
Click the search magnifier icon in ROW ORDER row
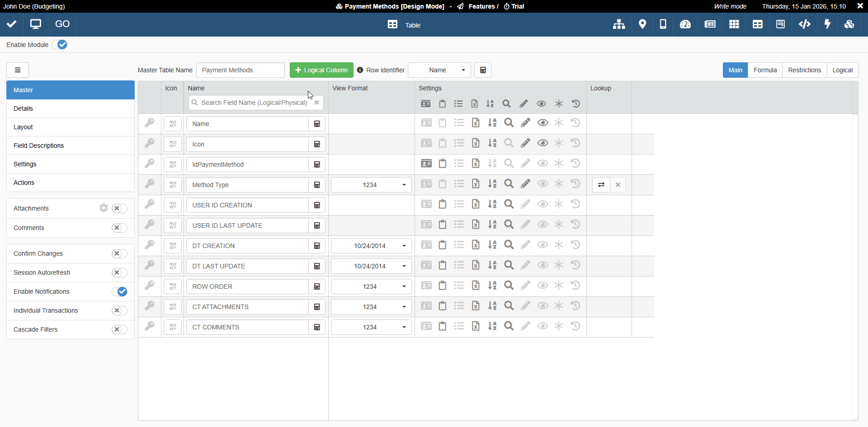click(x=509, y=286)
